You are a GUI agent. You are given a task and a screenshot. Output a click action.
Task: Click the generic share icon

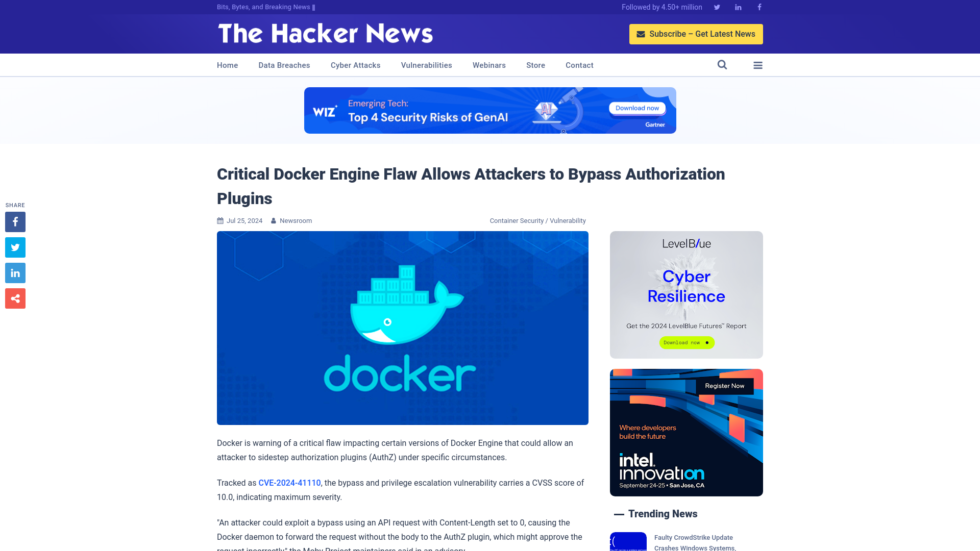pyautogui.click(x=15, y=298)
